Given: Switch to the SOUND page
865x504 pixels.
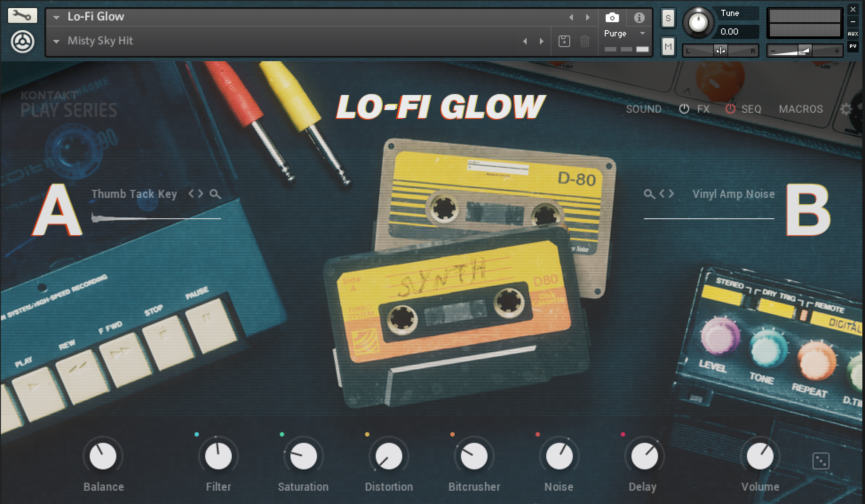Looking at the screenshot, I should click(643, 109).
